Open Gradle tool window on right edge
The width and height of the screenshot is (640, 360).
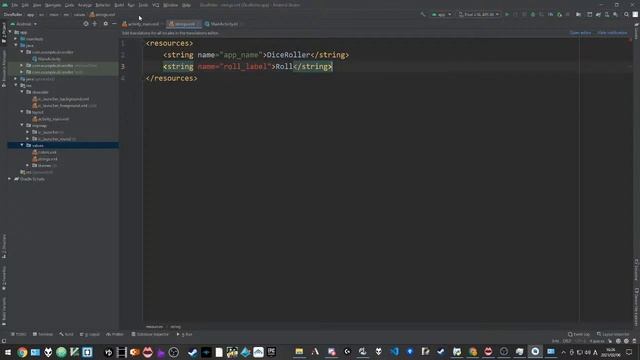click(x=636, y=31)
